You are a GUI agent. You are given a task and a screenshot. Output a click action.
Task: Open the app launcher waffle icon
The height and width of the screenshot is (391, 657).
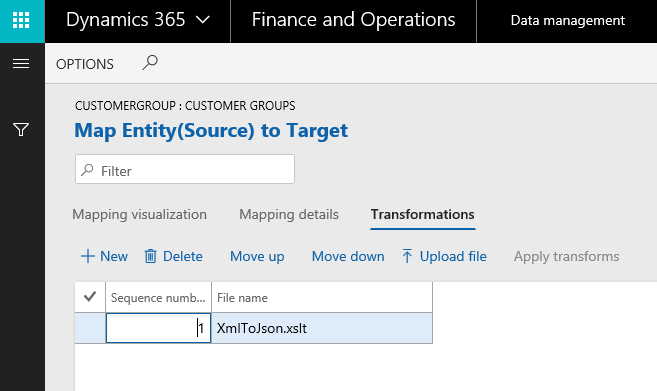point(21,20)
